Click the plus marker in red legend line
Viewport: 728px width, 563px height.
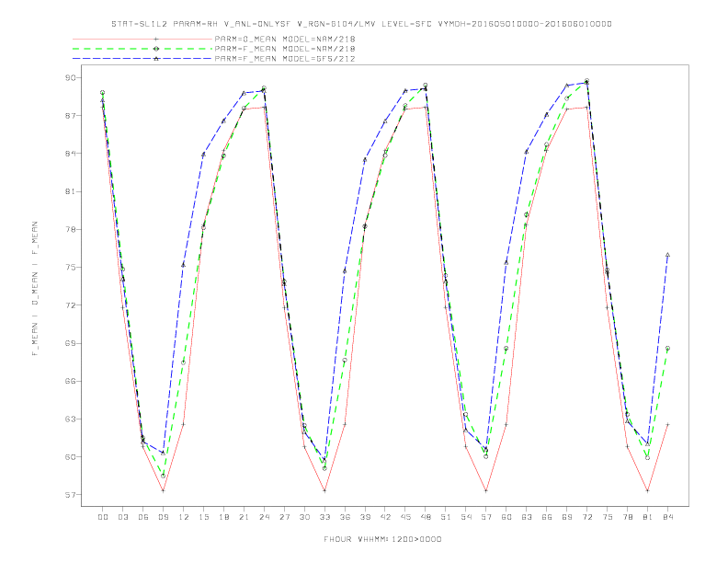pyautogui.click(x=156, y=39)
